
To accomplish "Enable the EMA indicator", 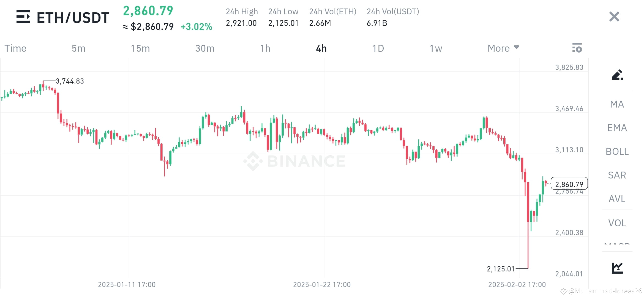I will pyautogui.click(x=616, y=128).
